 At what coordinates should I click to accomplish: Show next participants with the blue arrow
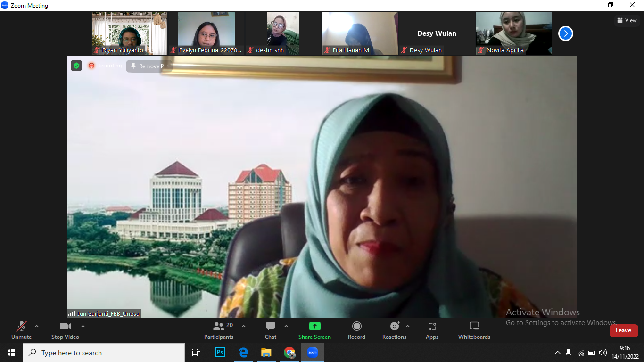point(566,33)
